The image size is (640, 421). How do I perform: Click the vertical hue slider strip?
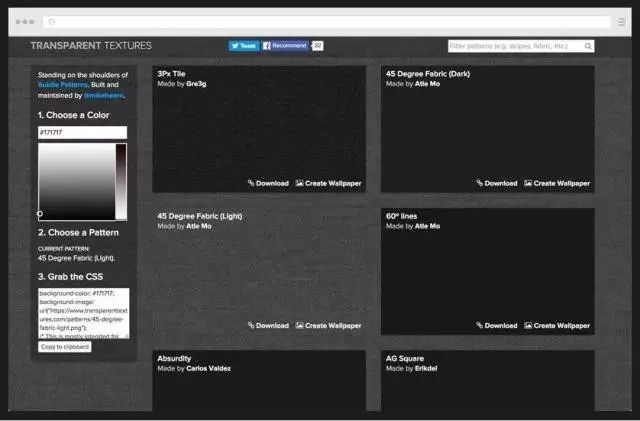[121, 182]
